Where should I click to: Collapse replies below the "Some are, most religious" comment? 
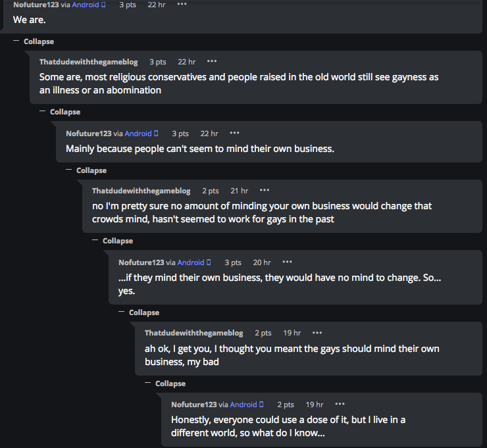click(x=60, y=112)
